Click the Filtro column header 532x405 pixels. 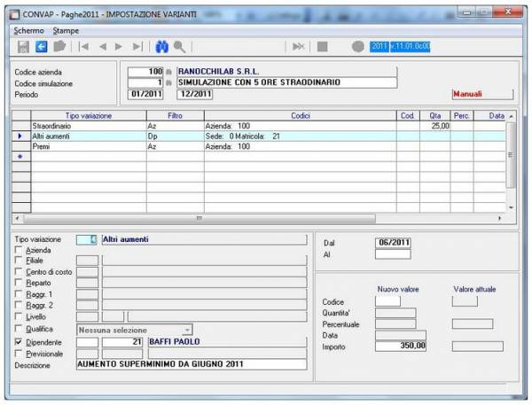[x=175, y=116]
